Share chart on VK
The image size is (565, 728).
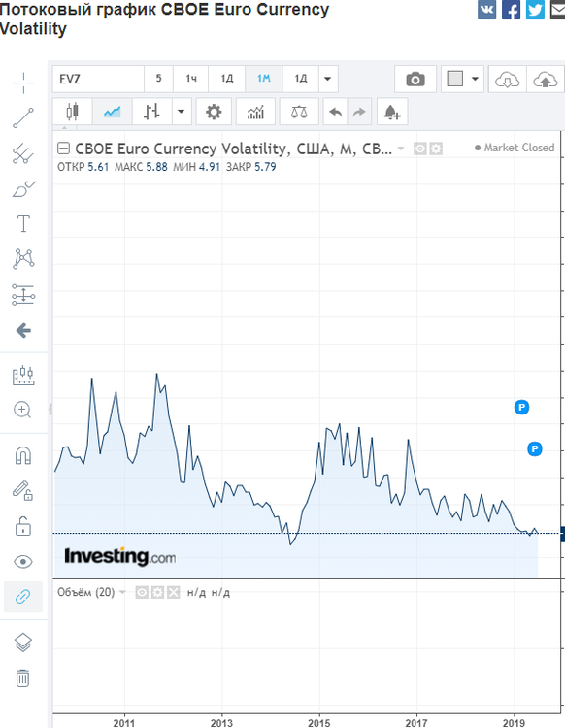(x=487, y=10)
